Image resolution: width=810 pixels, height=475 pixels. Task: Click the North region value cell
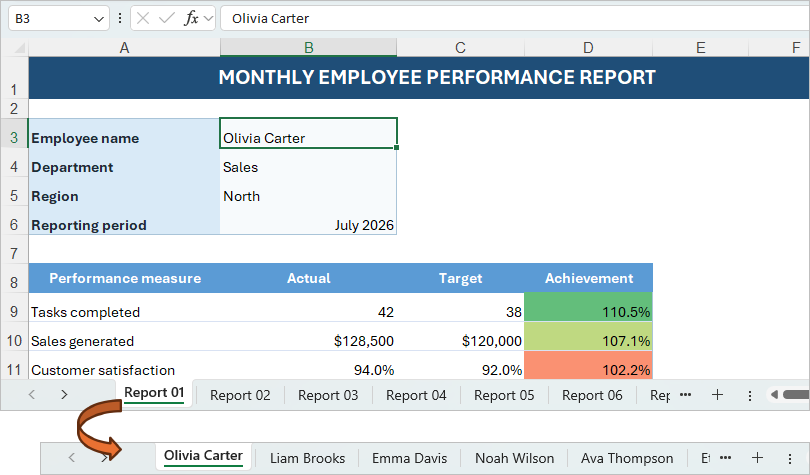tap(308, 191)
